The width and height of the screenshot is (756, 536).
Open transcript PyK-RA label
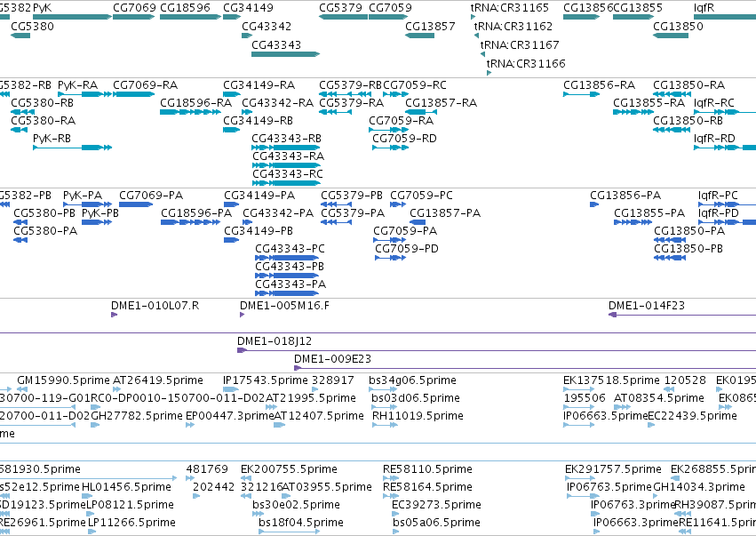pyautogui.click(x=77, y=85)
